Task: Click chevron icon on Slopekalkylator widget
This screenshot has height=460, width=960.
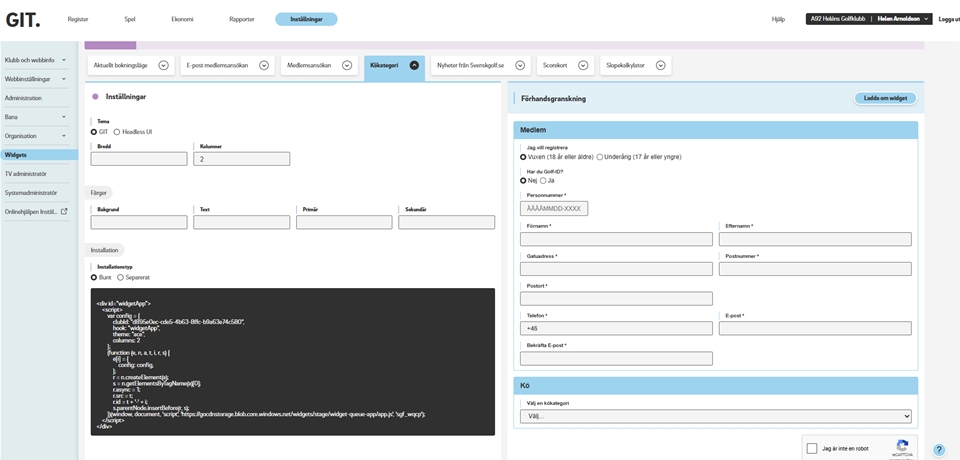Action: pyautogui.click(x=661, y=65)
